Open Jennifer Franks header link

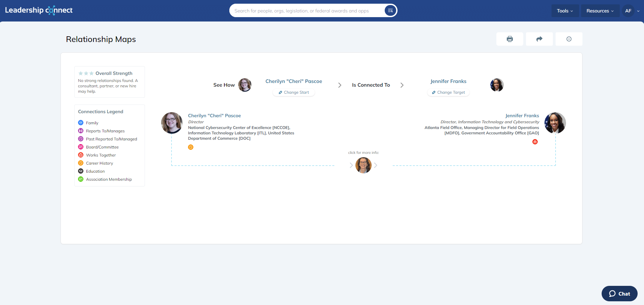pyautogui.click(x=448, y=81)
